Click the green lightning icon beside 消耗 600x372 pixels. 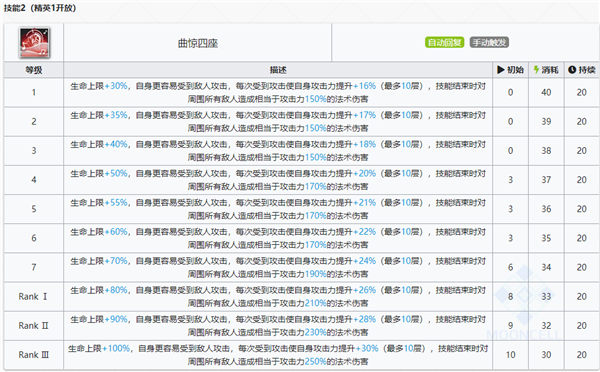pos(536,70)
